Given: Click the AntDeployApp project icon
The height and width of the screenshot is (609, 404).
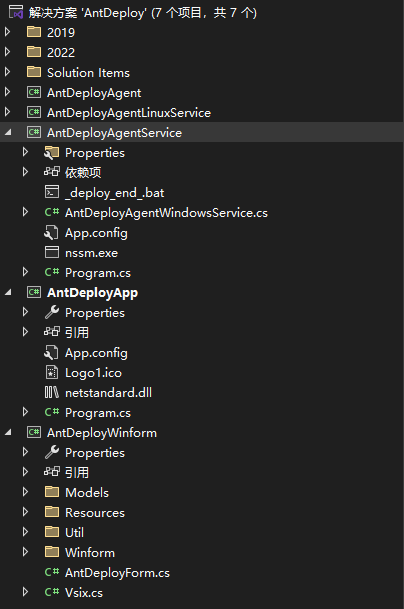Looking at the screenshot, I should (34, 292).
